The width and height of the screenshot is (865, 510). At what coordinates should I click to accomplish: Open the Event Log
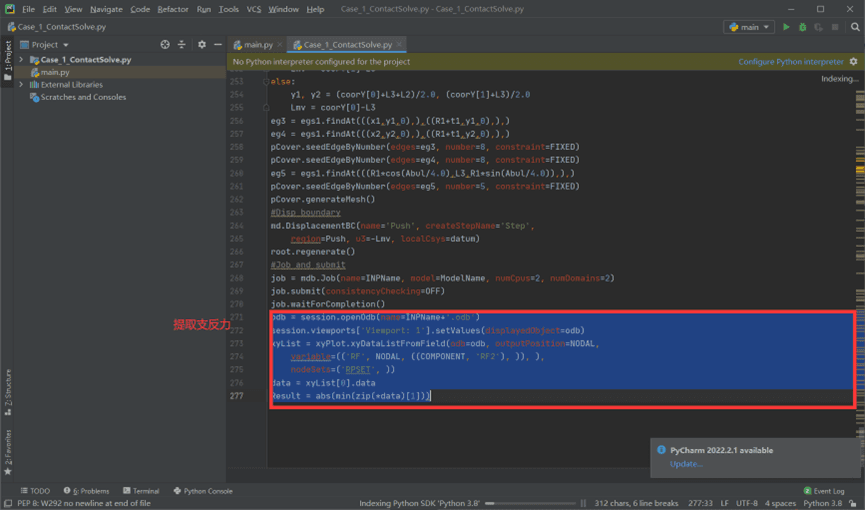824,491
